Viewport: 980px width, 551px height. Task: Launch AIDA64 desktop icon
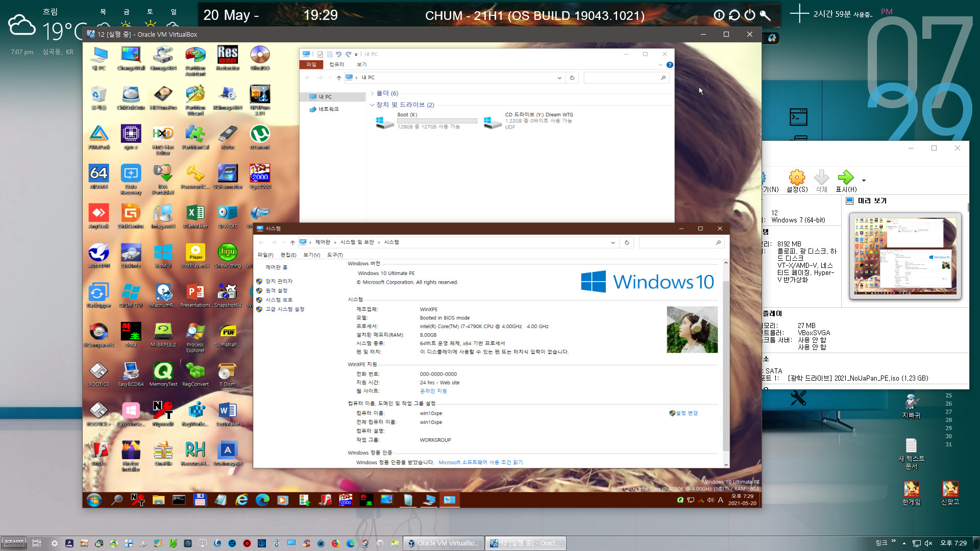(99, 177)
